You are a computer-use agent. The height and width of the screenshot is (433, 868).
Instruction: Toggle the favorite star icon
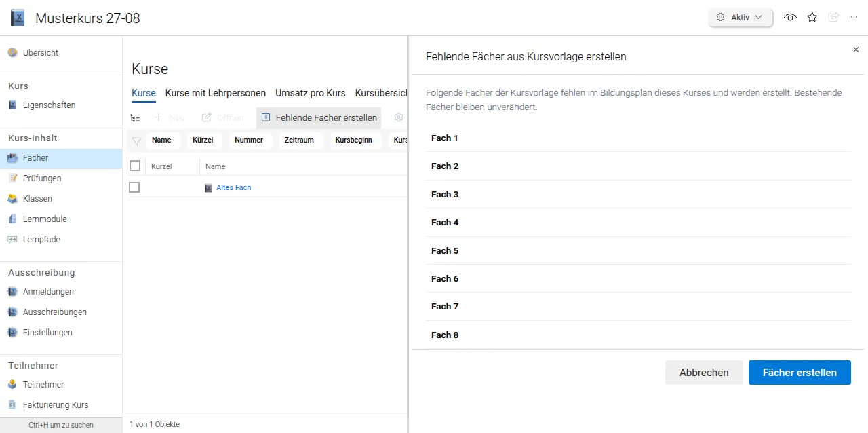pyautogui.click(x=812, y=18)
